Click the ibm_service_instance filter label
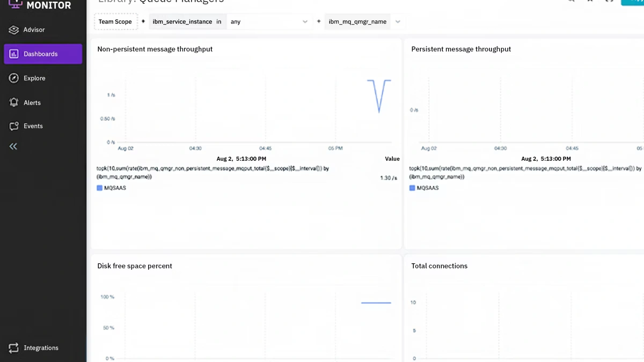 click(x=182, y=22)
